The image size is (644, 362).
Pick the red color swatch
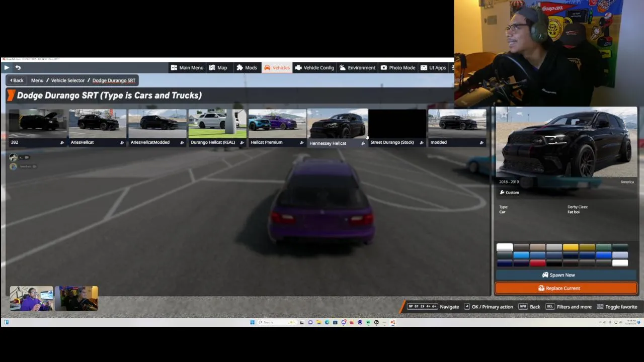(537, 263)
